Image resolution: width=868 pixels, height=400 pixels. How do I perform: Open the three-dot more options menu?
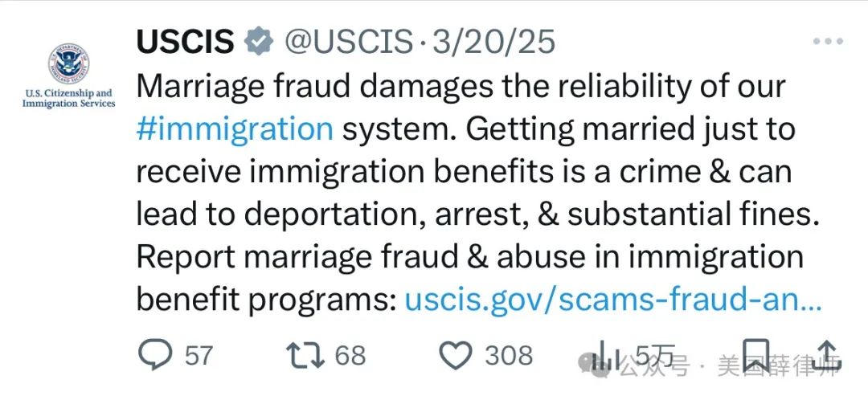(x=828, y=41)
